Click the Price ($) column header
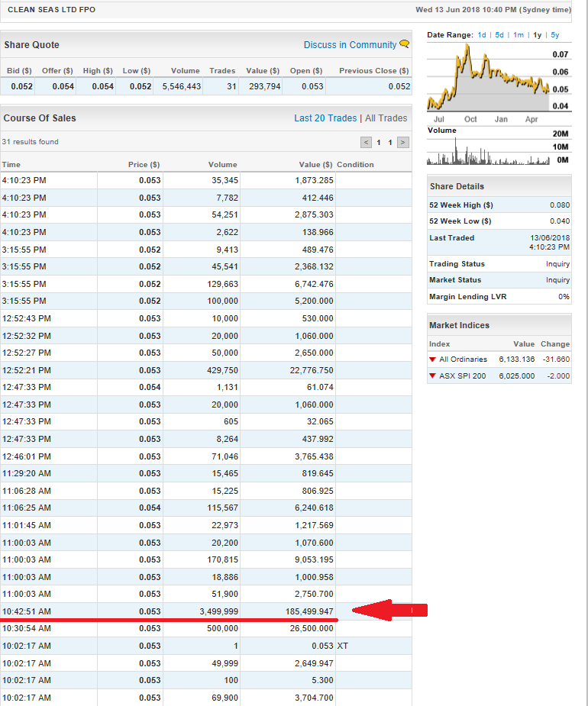The image size is (588, 706). click(144, 165)
